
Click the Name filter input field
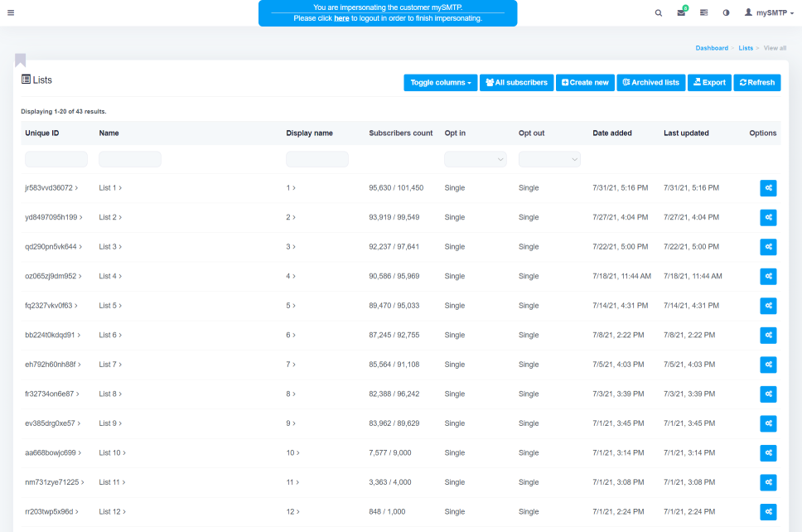coord(129,158)
